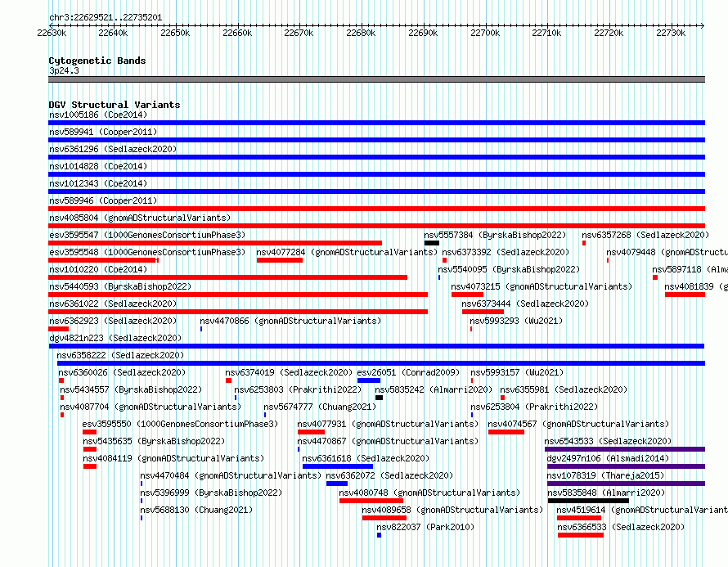
Task: Click the nsv4519614 red bar
Action: [x=579, y=518]
